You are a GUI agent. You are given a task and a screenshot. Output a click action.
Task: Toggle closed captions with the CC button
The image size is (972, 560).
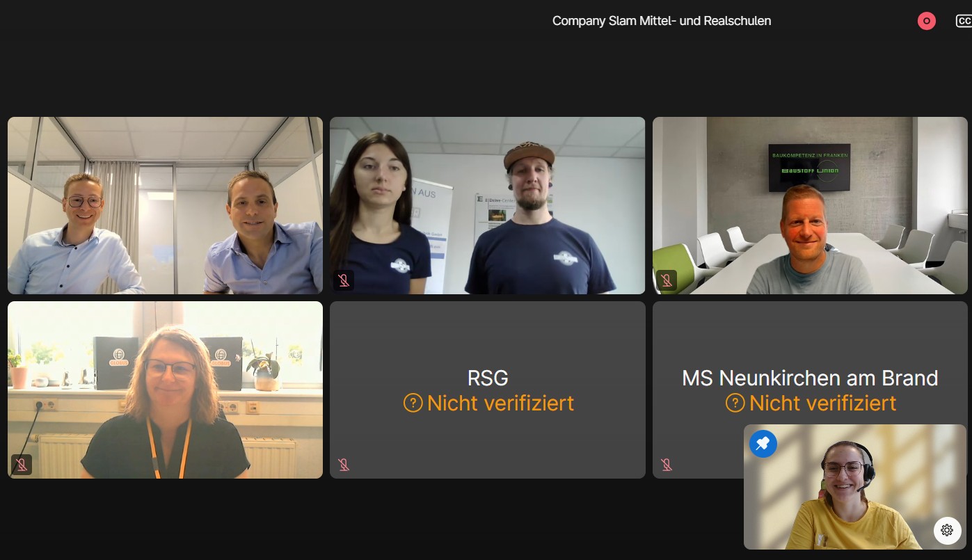coord(964,21)
